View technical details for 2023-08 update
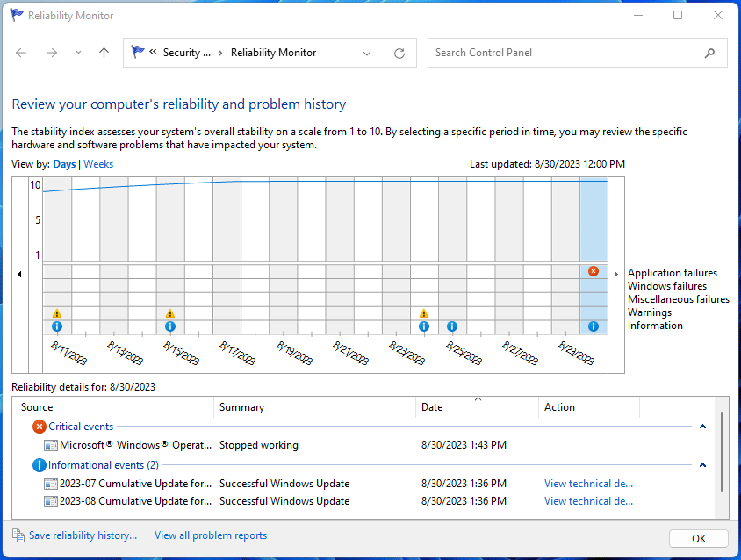Image resolution: width=741 pixels, height=560 pixels. coord(588,501)
